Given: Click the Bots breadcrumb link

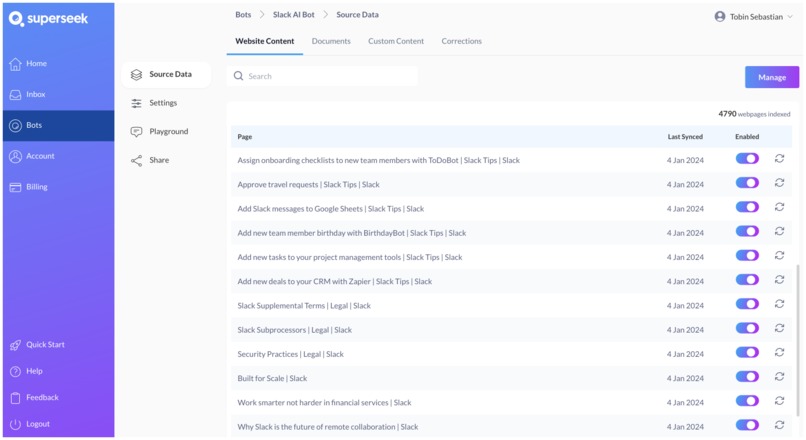Looking at the screenshot, I should (x=243, y=15).
